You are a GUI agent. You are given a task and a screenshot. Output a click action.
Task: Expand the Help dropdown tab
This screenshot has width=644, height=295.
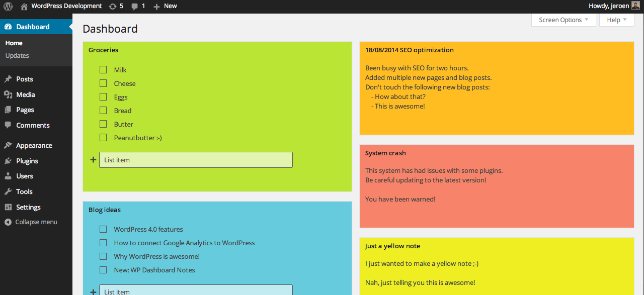616,20
